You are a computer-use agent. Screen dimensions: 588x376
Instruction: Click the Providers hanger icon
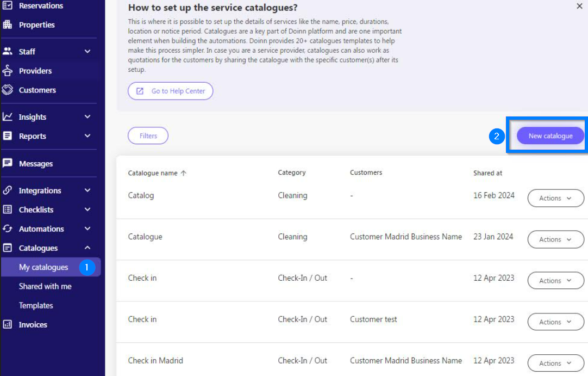click(8, 71)
